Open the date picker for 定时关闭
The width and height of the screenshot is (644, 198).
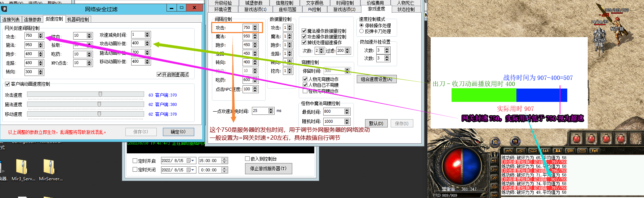(x=193, y=170)
